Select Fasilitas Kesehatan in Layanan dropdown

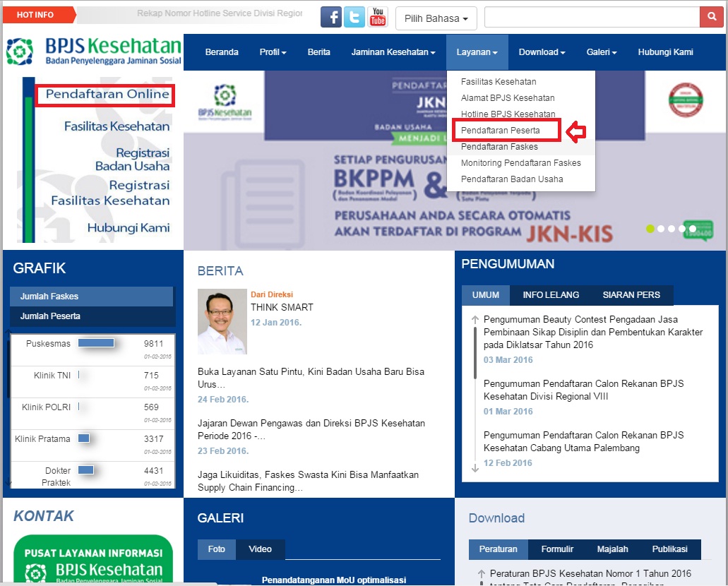pyautogui.click(x=499, y=82)
